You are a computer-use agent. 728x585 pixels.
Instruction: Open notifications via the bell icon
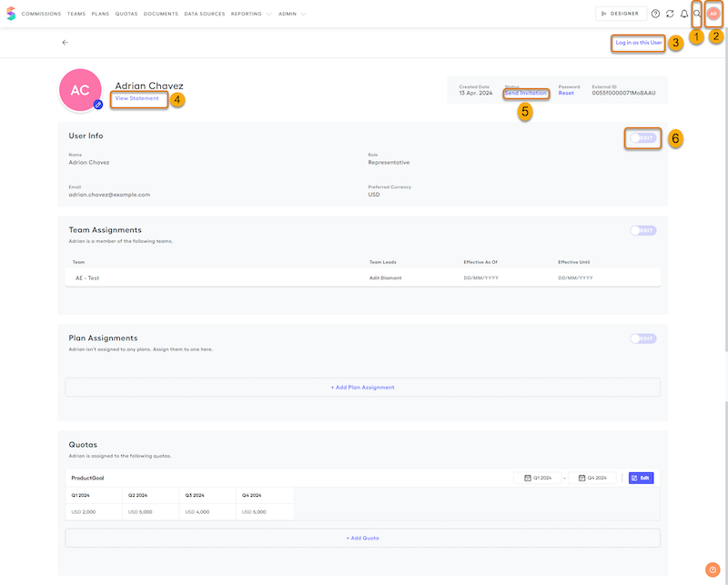click(x=684, y=14)
